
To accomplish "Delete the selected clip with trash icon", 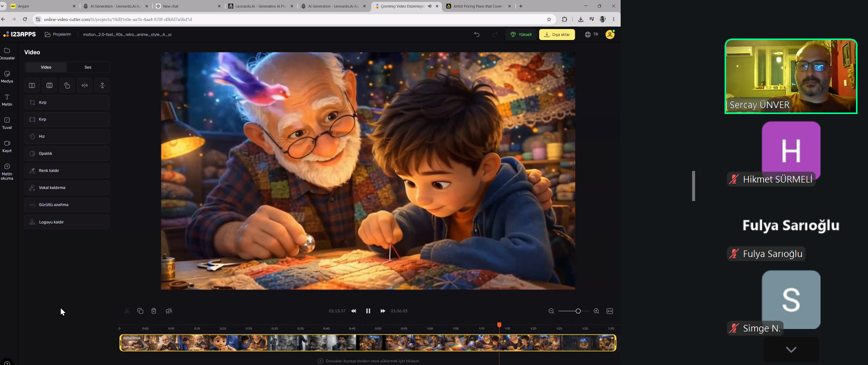I will (x=154, y=311).
